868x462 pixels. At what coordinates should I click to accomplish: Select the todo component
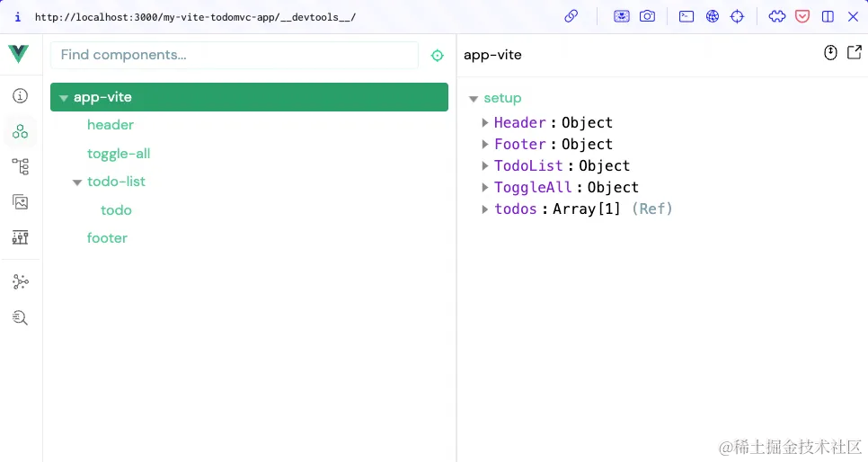(116, 210)
